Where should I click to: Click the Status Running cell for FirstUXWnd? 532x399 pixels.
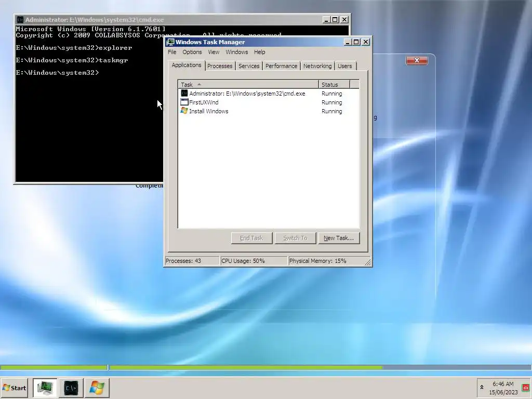click(x=332, y=102)
